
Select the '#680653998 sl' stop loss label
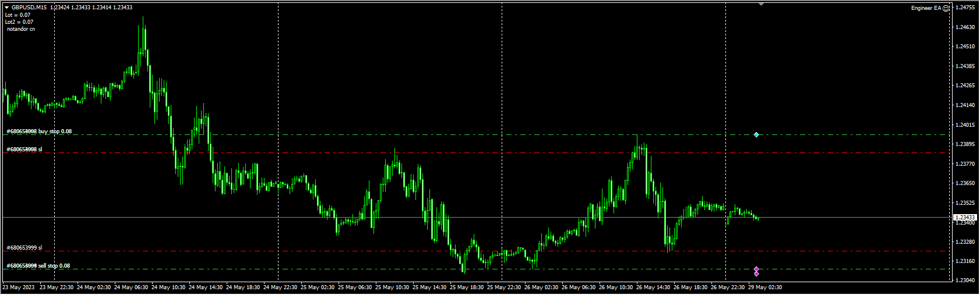click(x=24, y=150)
